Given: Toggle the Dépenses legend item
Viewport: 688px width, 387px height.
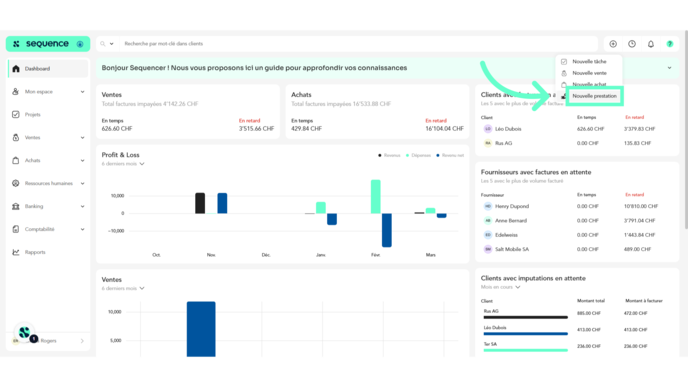Looking at the screenshot, I should pyautogui.click(x=418, y=155).
